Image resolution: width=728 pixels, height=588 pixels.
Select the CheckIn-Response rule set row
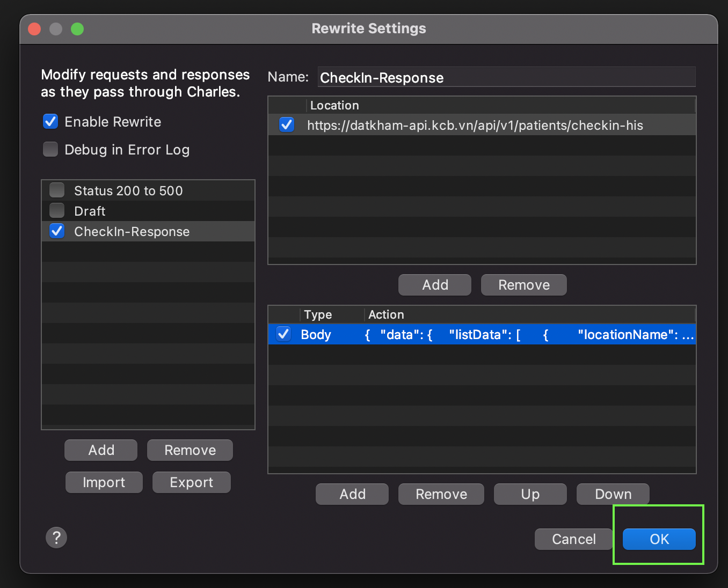pyautogui.click(x=148, y=231)
